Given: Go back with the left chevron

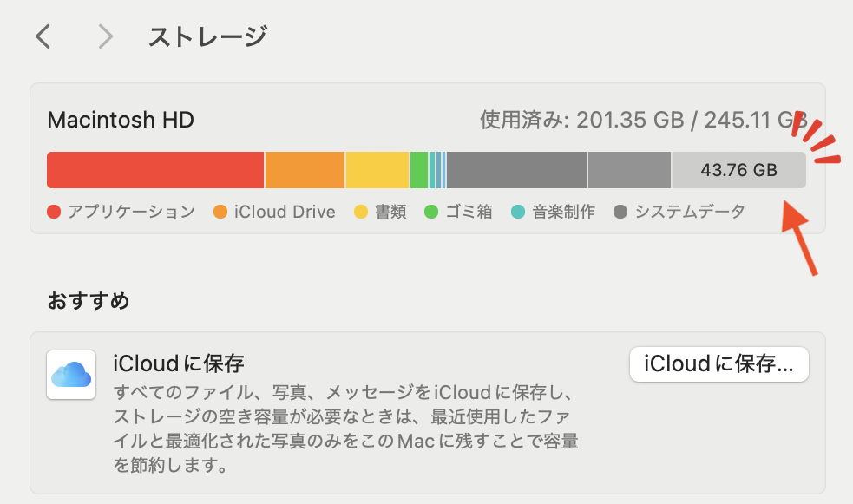Looking at the screenshot, I should coord(43,36).
